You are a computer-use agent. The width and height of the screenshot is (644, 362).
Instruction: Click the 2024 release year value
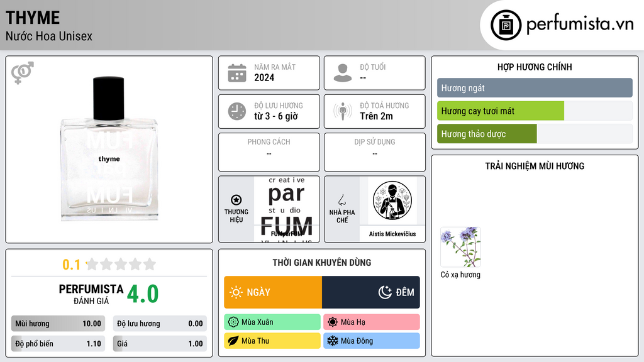click(x=264, y=77)
